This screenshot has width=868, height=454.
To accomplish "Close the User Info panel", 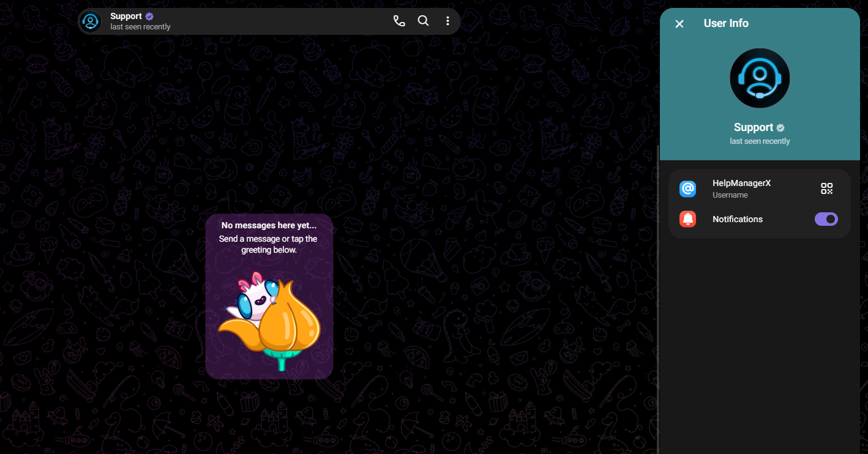I will coord(679,24).
